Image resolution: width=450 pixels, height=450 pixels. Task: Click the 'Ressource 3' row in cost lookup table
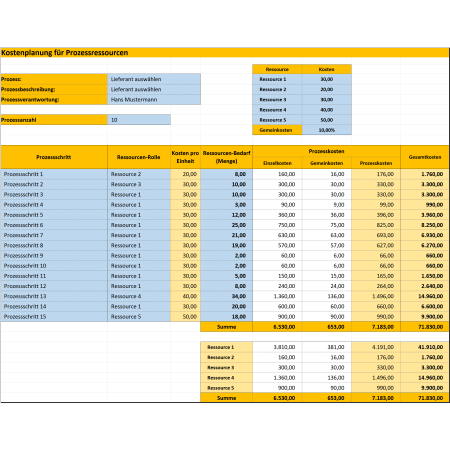277,100
